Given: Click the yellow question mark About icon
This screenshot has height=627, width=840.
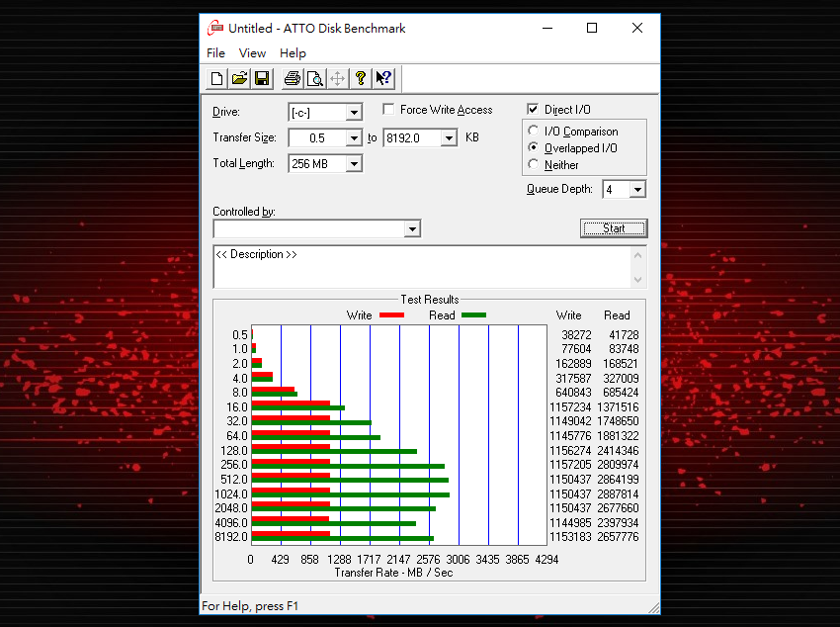Looking at the screenshot, I should click(361, 78).
